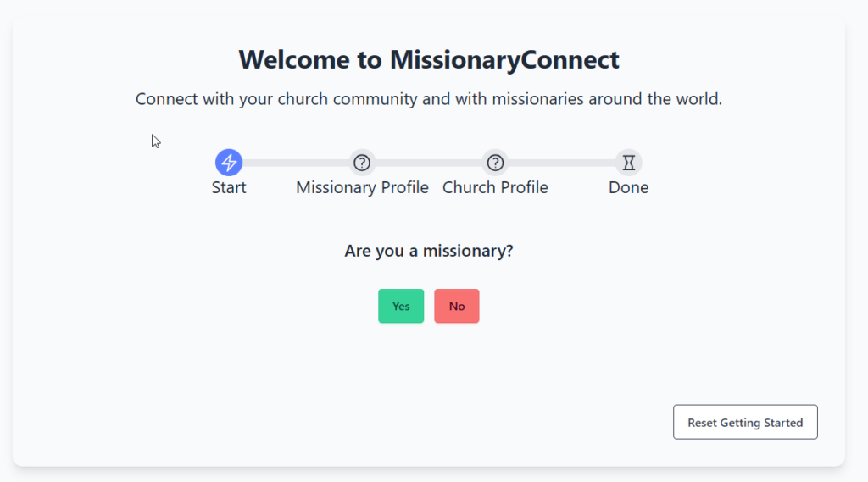
Task: Click the lightning bolt Start step icon
Action: [229, 162]
